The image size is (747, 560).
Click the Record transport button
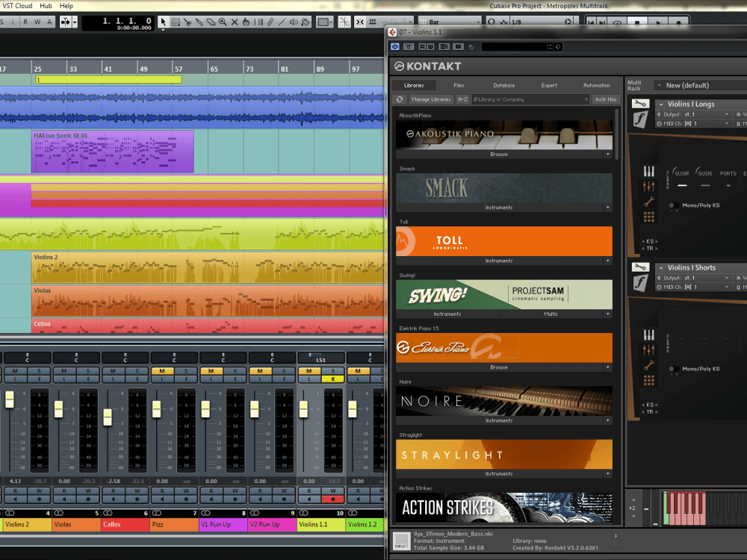[x=679, y=22]
